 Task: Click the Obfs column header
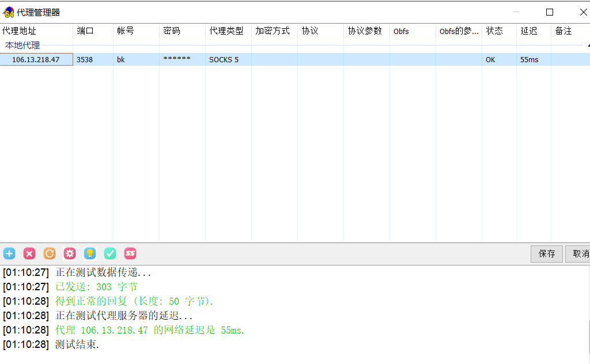(413, 31)
